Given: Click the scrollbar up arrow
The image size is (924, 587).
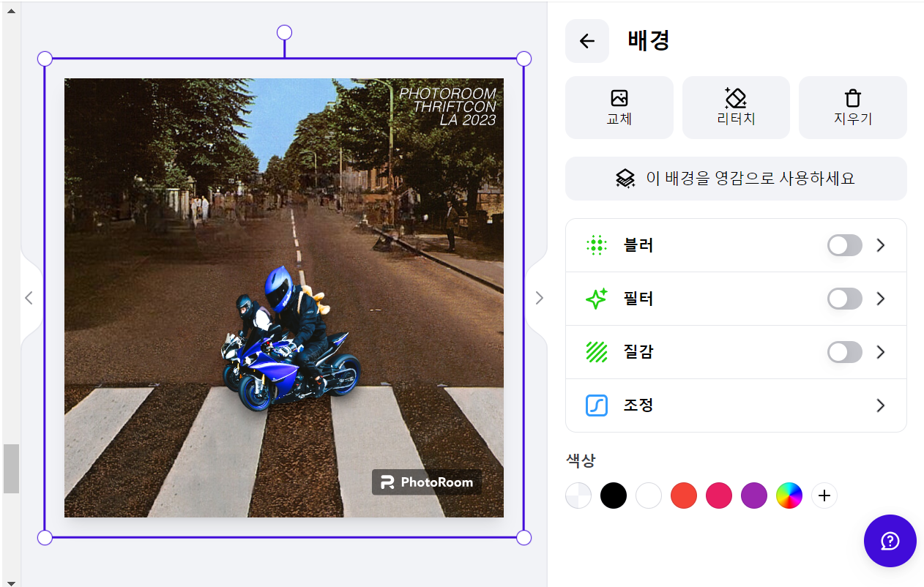Looking at the screenshot, I should coord(11,12).
